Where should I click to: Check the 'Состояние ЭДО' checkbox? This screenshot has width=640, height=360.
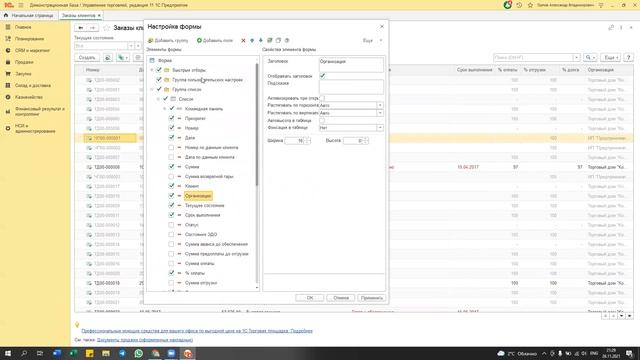[x=171, y=235]
